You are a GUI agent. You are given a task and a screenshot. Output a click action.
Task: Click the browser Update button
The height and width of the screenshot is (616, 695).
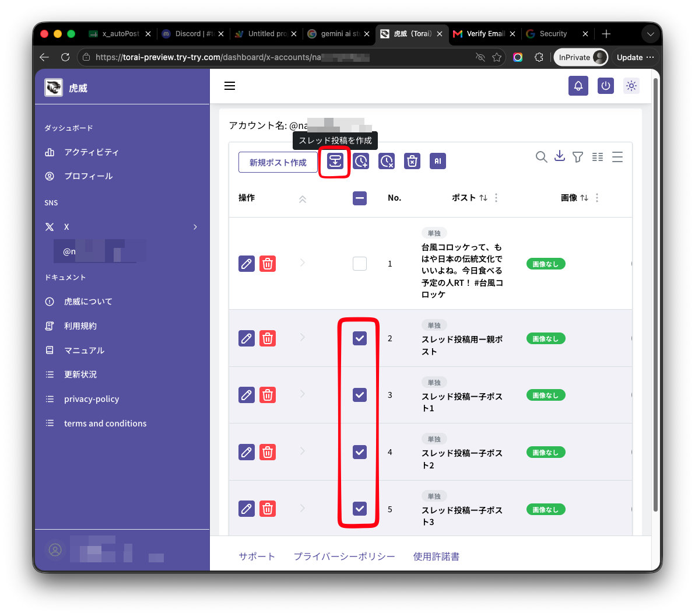(635, 57)
